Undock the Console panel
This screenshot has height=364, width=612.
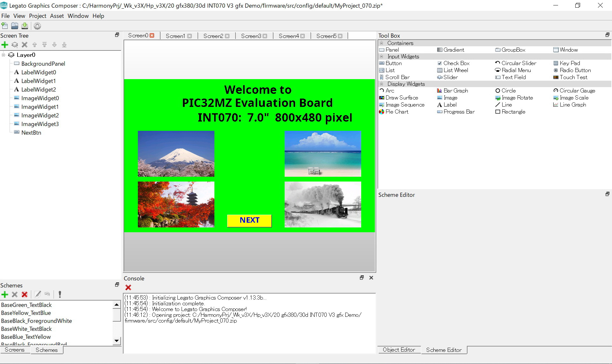[362, 278]
